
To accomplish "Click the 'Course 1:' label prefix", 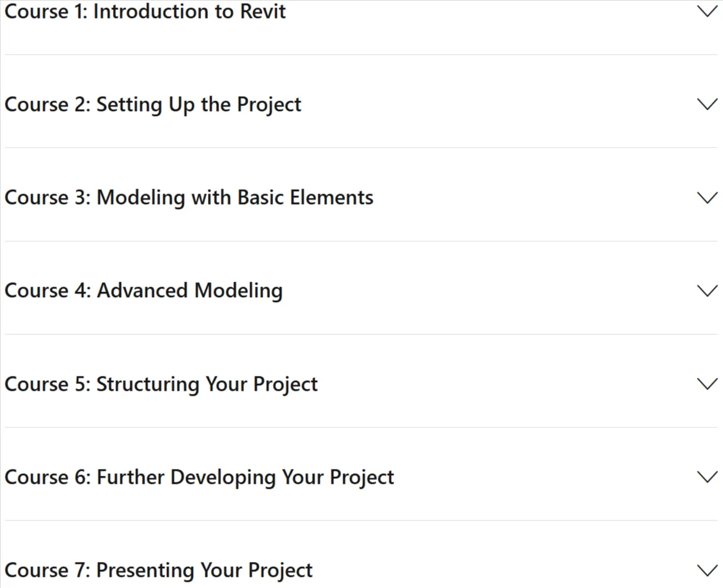I will coord(46,11).
